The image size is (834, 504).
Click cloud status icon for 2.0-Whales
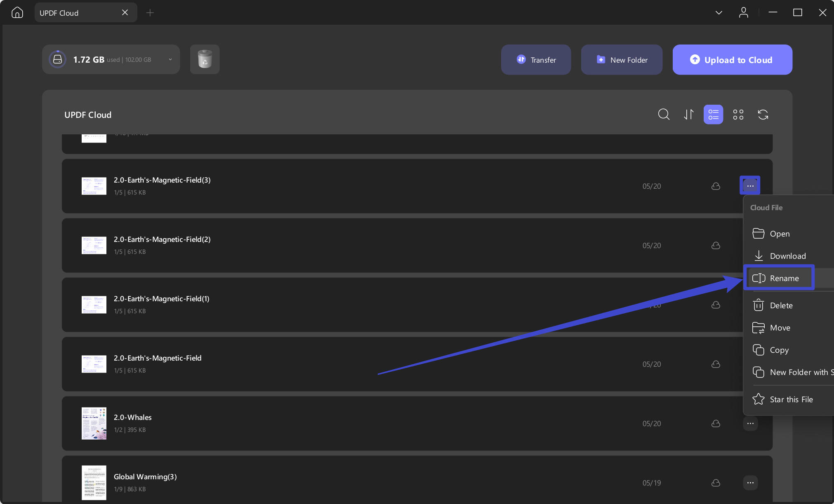(716, 424)
